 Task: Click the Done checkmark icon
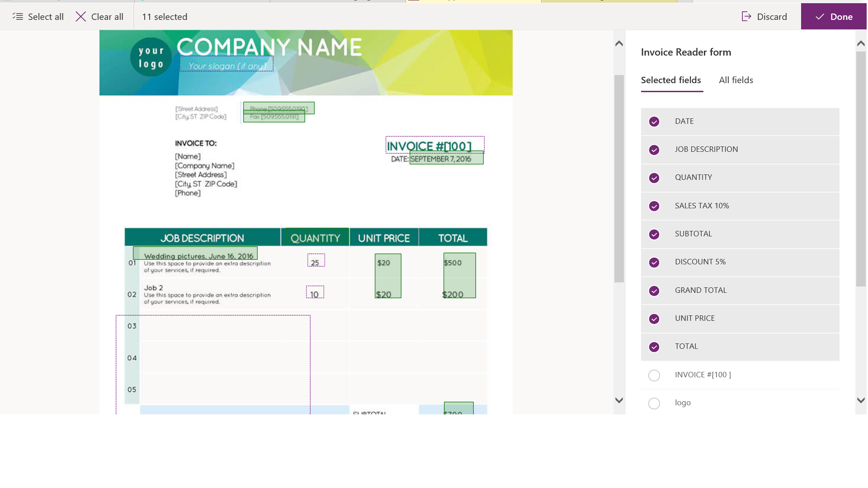coord(820,17)
